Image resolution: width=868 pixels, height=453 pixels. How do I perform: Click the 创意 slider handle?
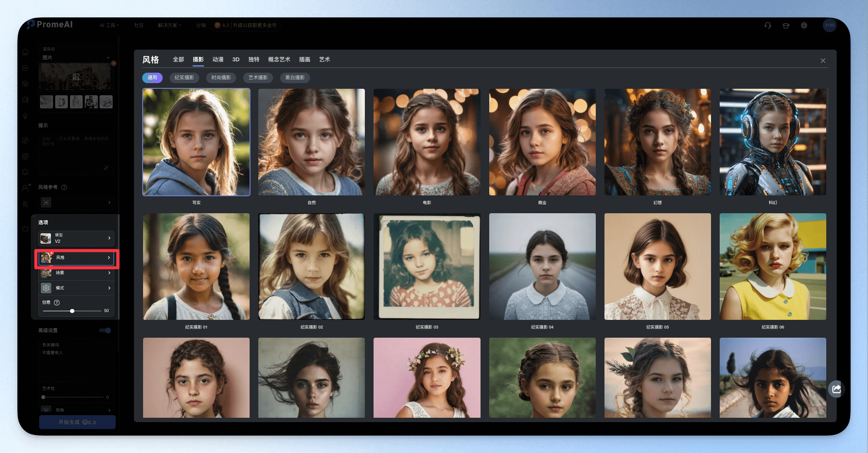pyautogui.click(x=72, y=311)
